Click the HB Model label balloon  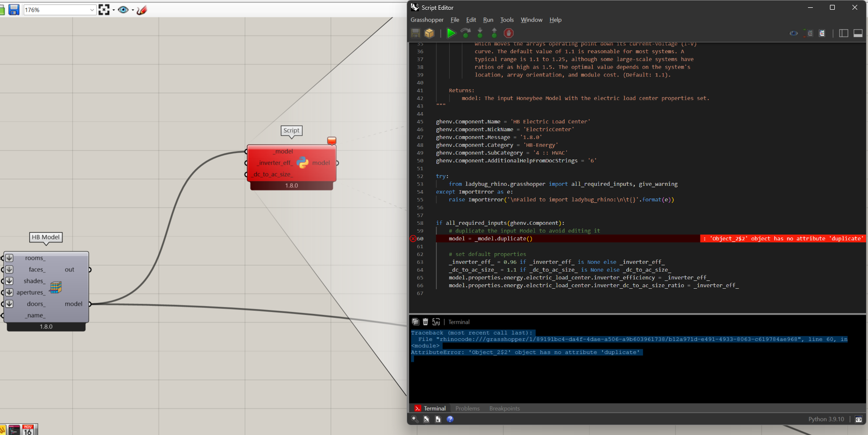46,237
